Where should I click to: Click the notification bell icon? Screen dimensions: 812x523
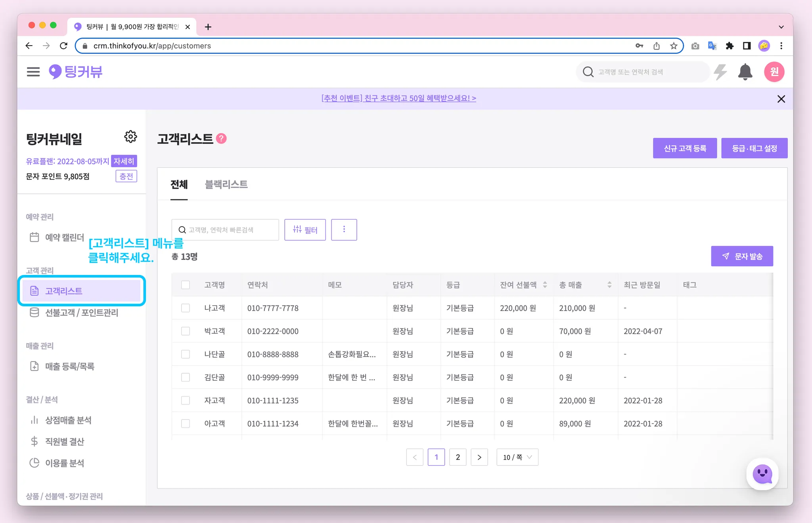pos(745,72)
